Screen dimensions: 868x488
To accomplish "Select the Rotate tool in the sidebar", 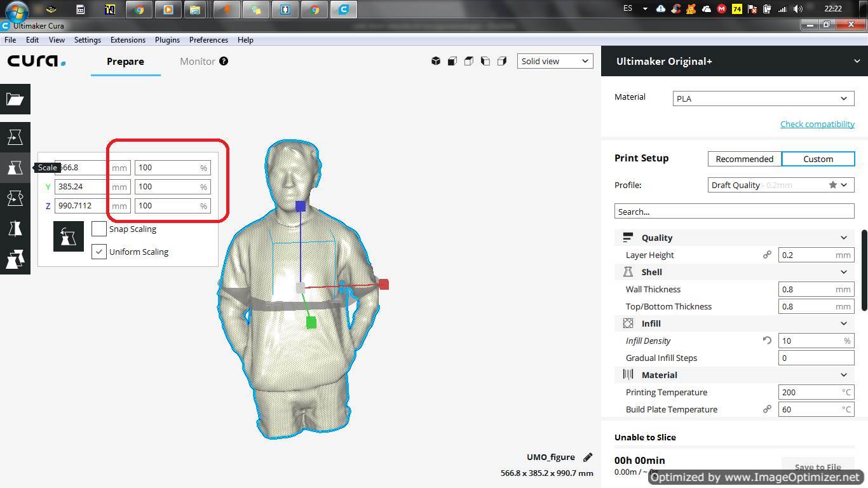I will pyautogui.click(x=15, y=198).
